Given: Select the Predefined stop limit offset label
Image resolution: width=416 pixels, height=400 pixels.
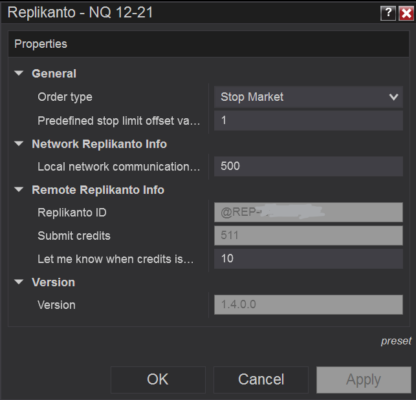Looking at the screenshot, I should pyautogui.click(x=119, y=121).
